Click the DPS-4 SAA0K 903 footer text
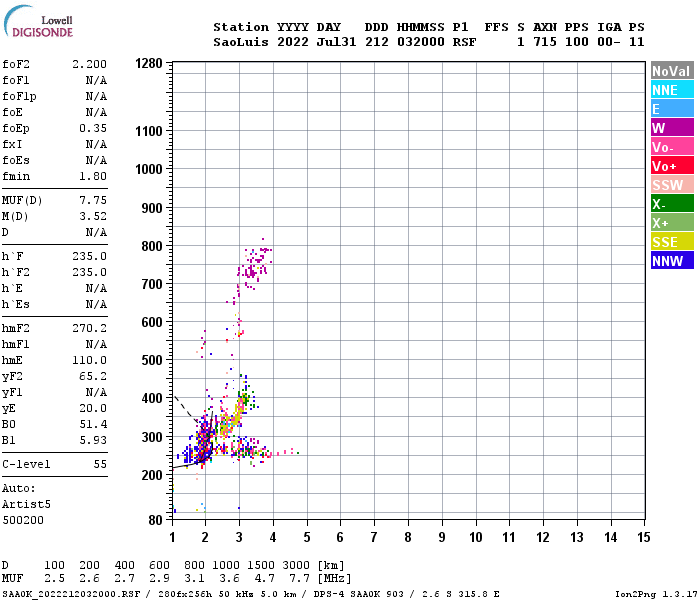 pos(362,594)
